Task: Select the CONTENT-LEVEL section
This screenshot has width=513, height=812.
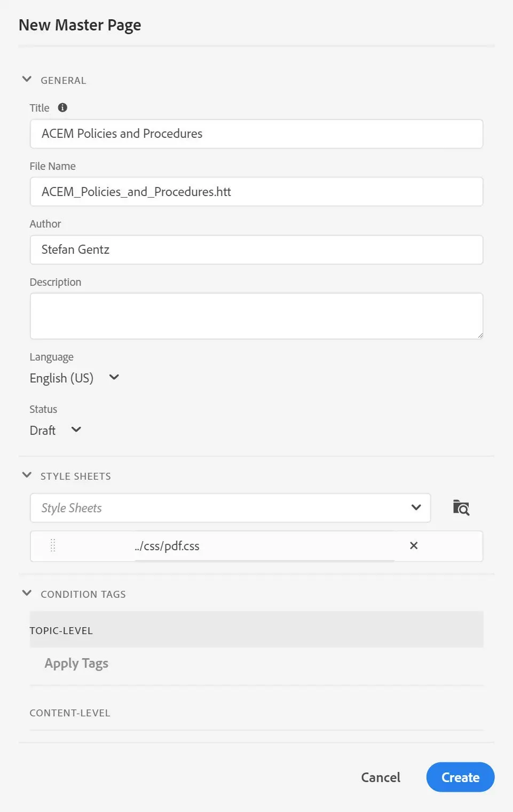Action: coord(69,712)
